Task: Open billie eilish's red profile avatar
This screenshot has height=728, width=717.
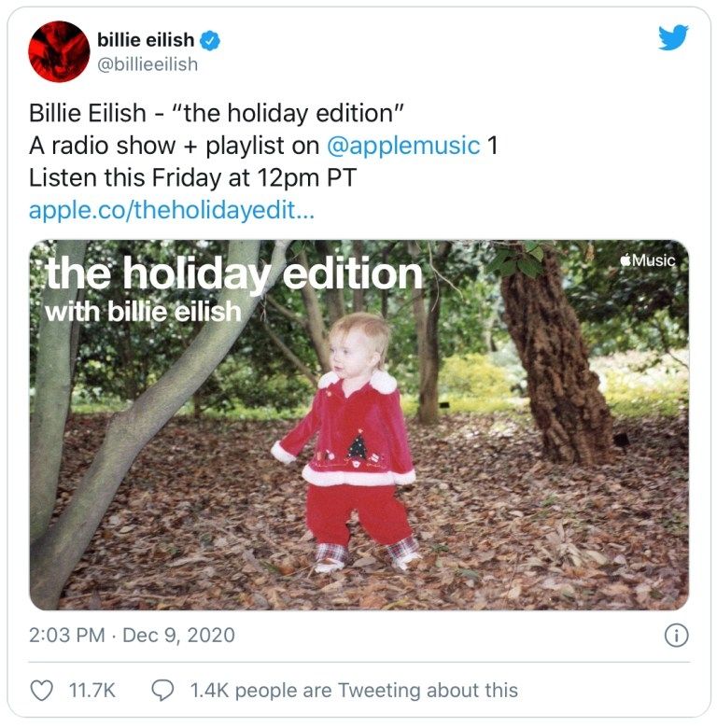Action: [x=59, y=51]
